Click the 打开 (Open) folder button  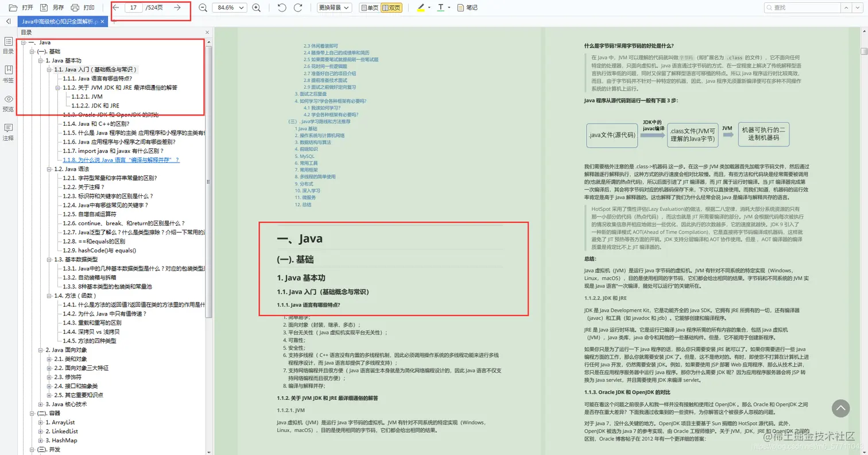tap(21, 7)
